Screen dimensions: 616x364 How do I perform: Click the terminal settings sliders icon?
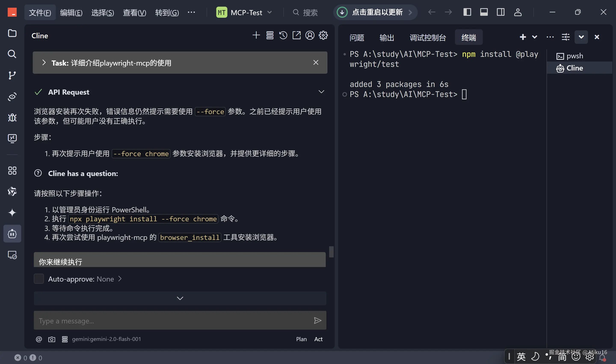pyautogui.click(x=566, y=37)
